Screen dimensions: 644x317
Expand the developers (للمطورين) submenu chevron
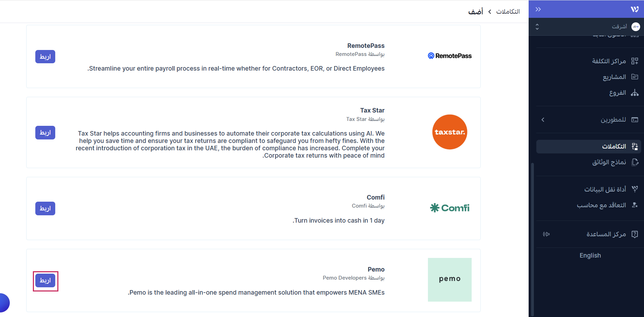pyautogui.click(x=543, y=120)
